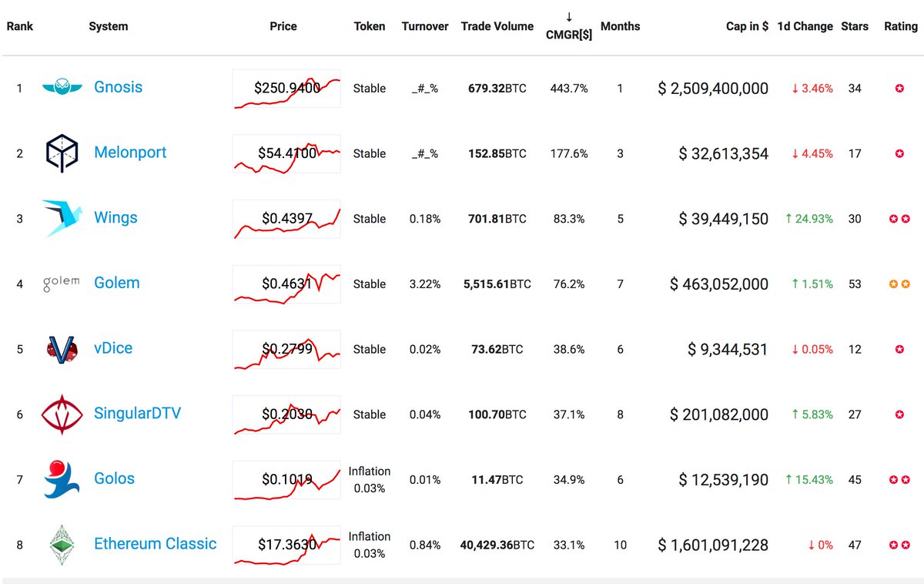
Task: Click the rating star icon for Gnosis
Action: point(899,89)
